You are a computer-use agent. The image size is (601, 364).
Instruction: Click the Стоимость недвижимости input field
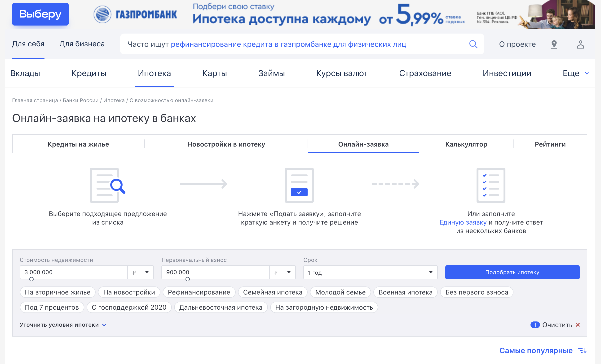(74, 272)
